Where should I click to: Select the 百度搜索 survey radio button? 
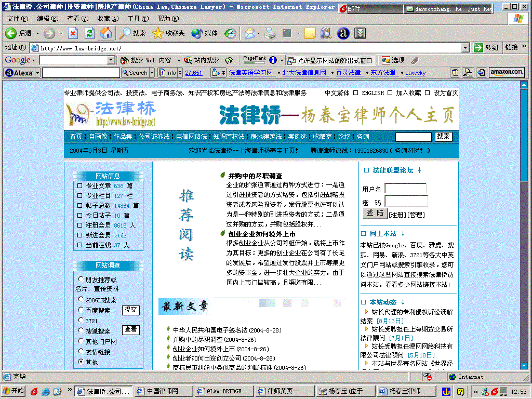(x=81, y=310)
